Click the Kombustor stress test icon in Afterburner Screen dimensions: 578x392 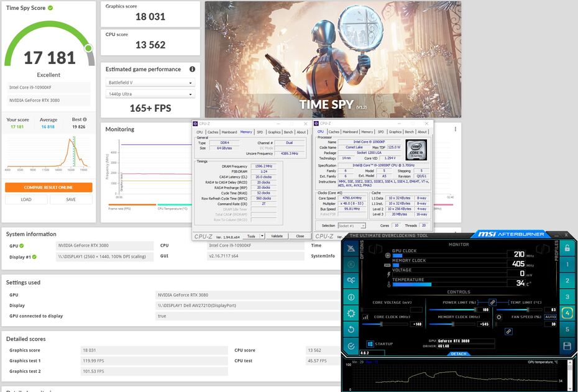(x=351, y=264)
